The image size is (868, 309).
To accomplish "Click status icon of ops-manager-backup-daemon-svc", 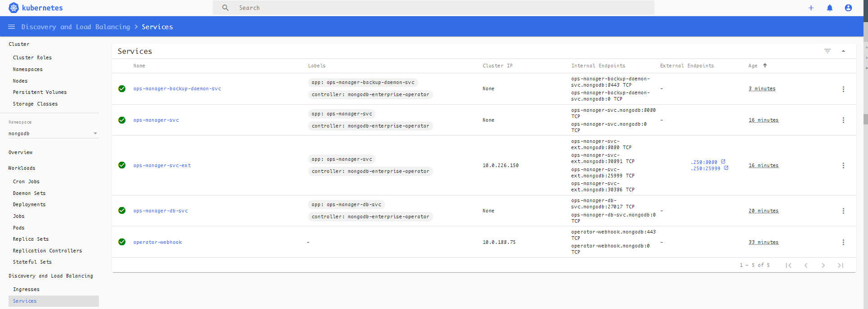I will [122, 89].
